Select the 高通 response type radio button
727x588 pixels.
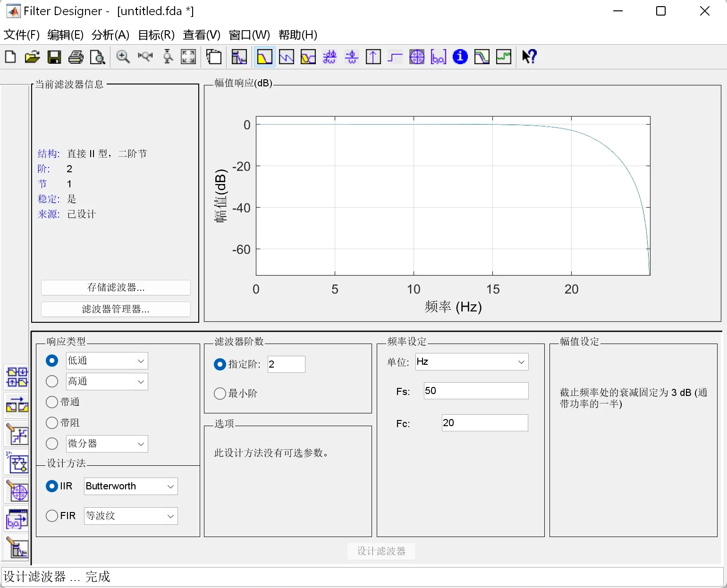click(x=52, y=381)
